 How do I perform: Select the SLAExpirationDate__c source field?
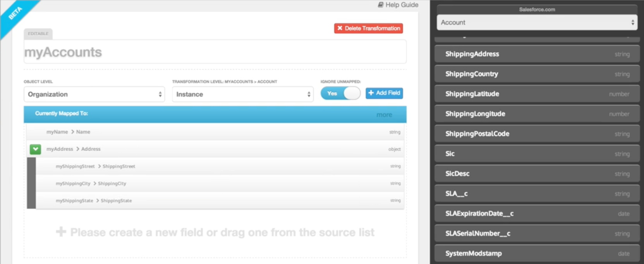pos(537,214)
